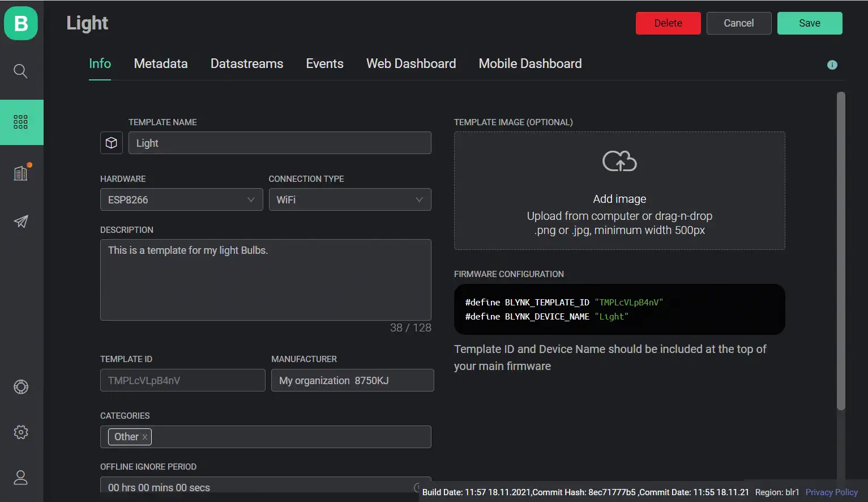Click the template cube icon beside name
868x502 pixels.
point(112,143)
